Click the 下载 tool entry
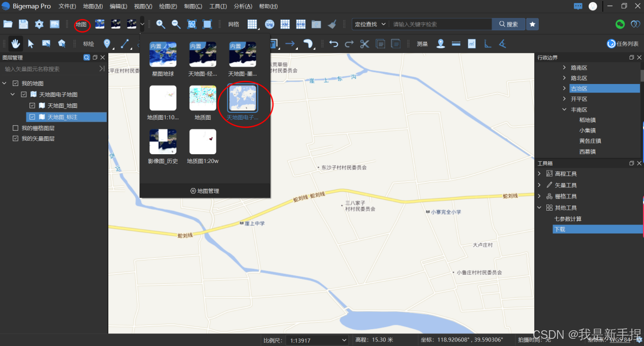The height and width of the screenshot is (346, 644). pyautogui.click(x=597, y=229)
